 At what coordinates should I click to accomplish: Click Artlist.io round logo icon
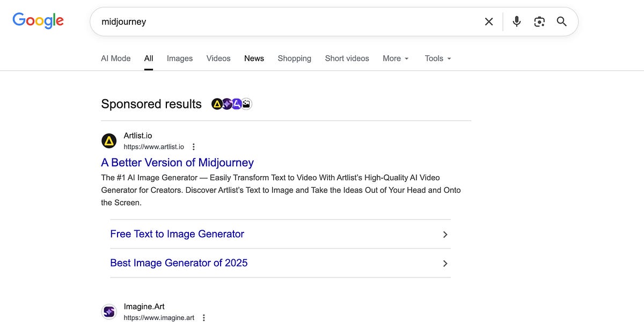tap(109, 141)
